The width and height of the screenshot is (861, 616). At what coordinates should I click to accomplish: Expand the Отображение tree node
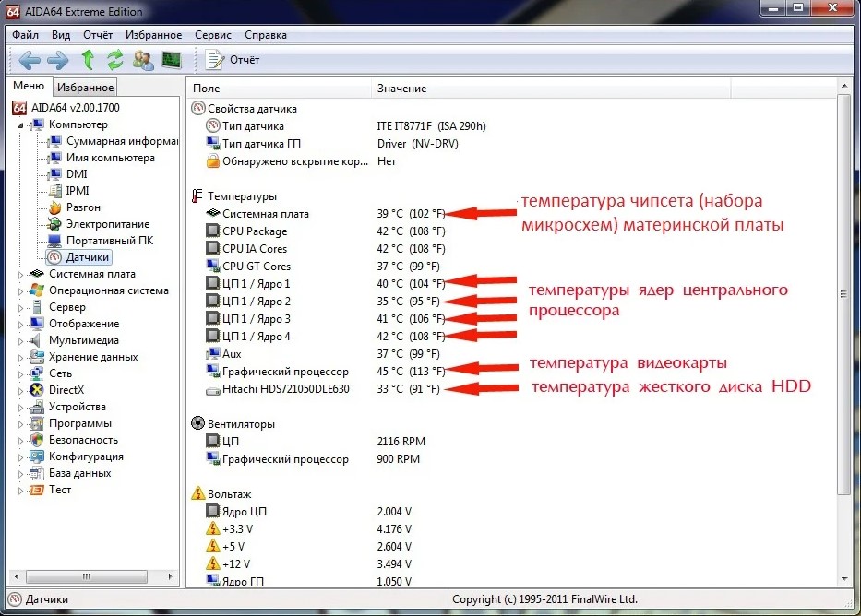coord(21,325)
